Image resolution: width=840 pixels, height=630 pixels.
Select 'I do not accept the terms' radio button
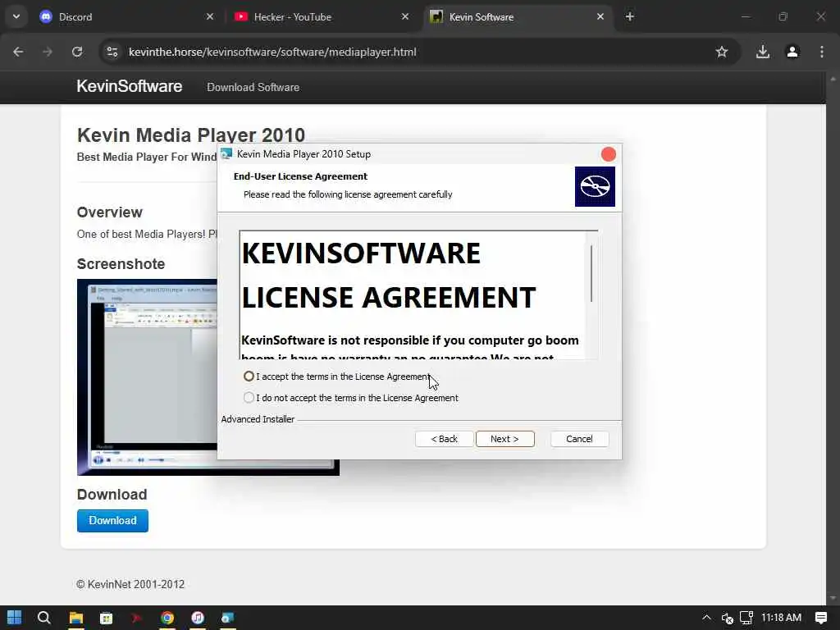249,398
